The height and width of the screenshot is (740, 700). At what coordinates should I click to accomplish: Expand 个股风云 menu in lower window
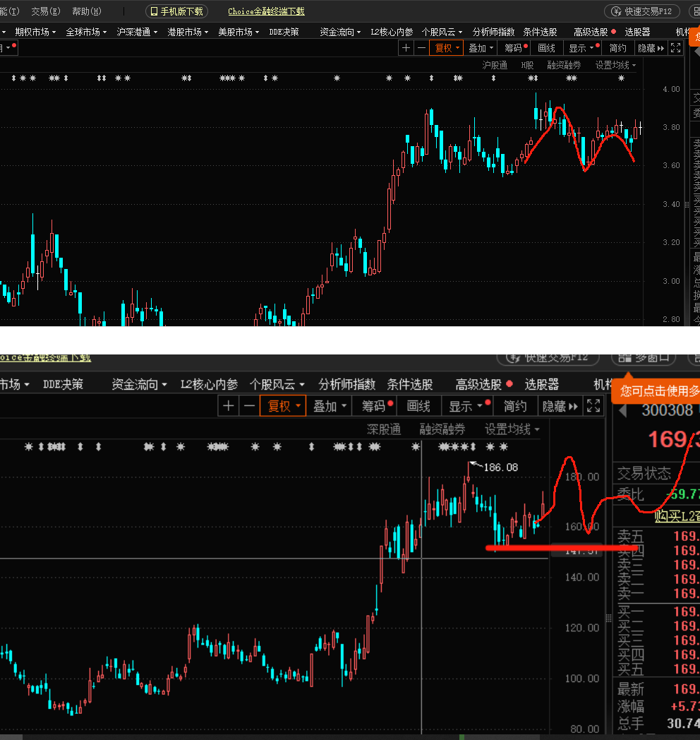(277, 384)
